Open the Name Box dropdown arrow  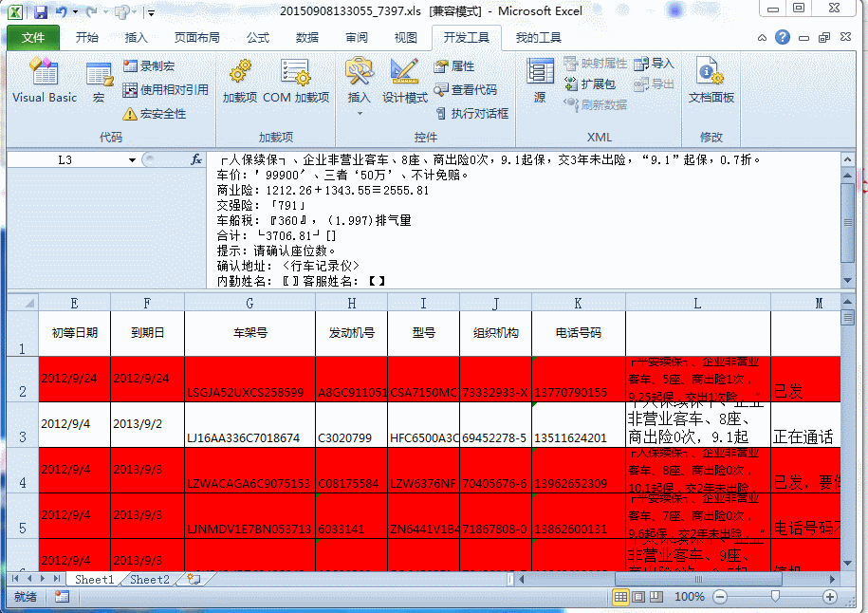click(132, 160)
